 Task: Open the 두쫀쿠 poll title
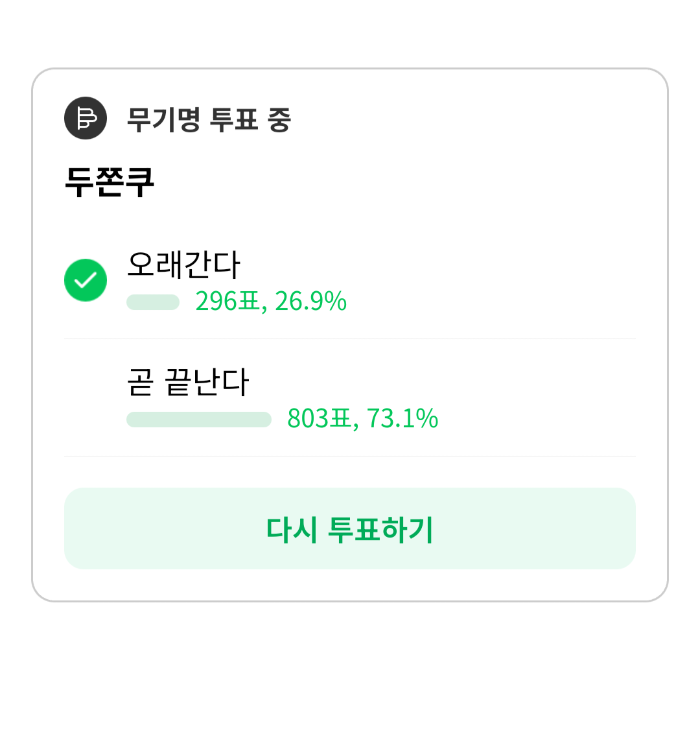point(110,182)
